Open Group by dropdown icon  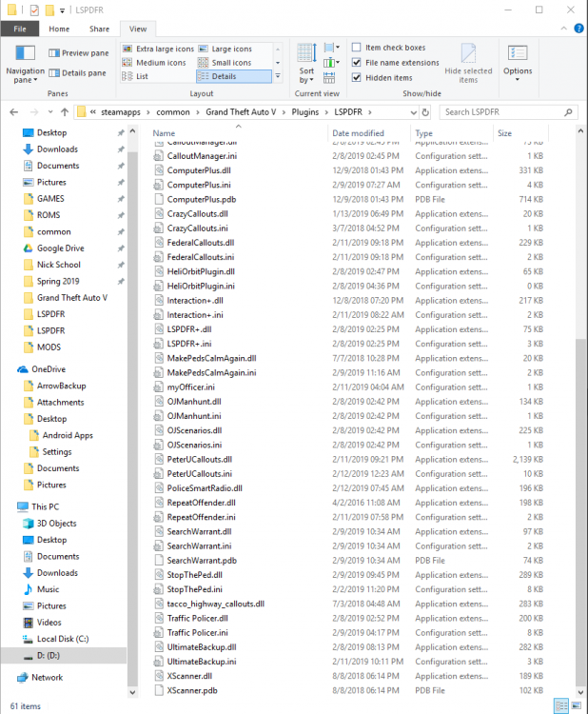click(x=331, y=48)
